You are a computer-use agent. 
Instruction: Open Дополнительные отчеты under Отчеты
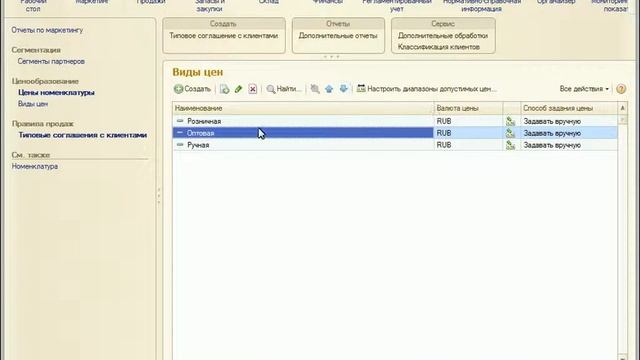338,36
